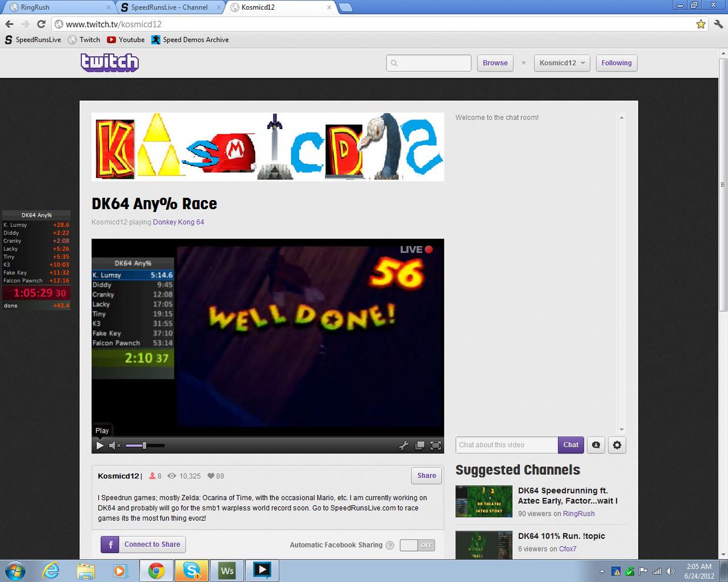Focus the 'Chat about this video' field
The width and height of the screenshot is (728, 582).
point(507,445)
